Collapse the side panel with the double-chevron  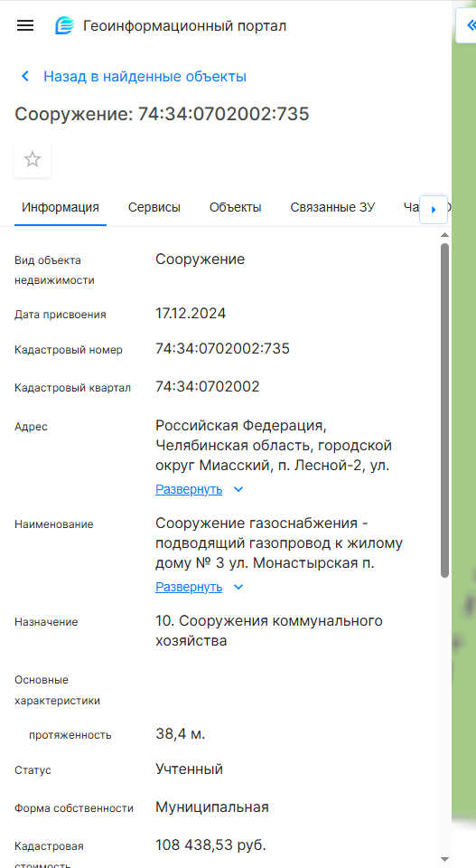point(470,25)
